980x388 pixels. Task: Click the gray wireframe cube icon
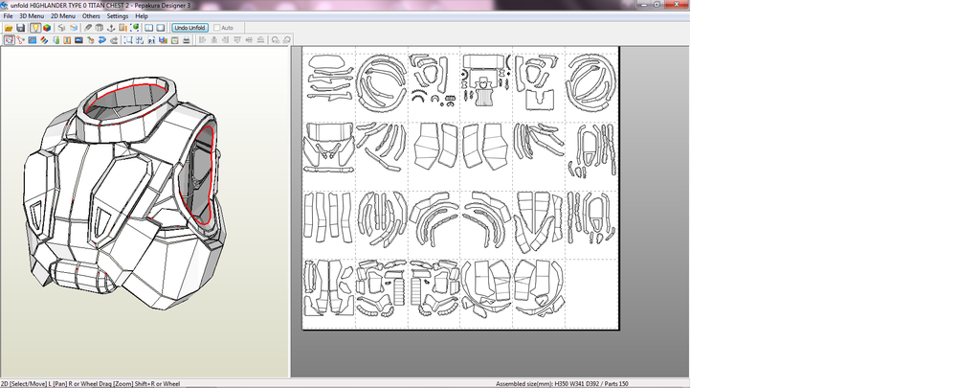pyautogui.click(x=61, y=28)
